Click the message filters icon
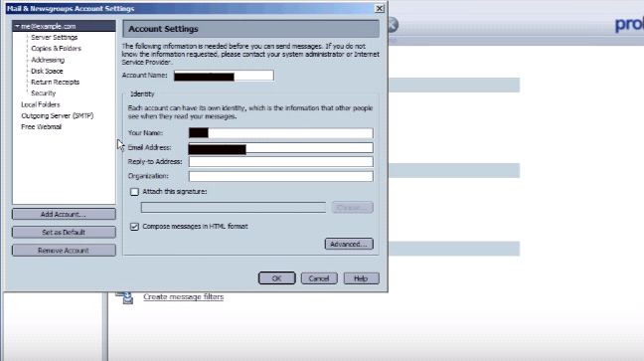The width and height of the screenshot is (644, 361). point(125,297)
